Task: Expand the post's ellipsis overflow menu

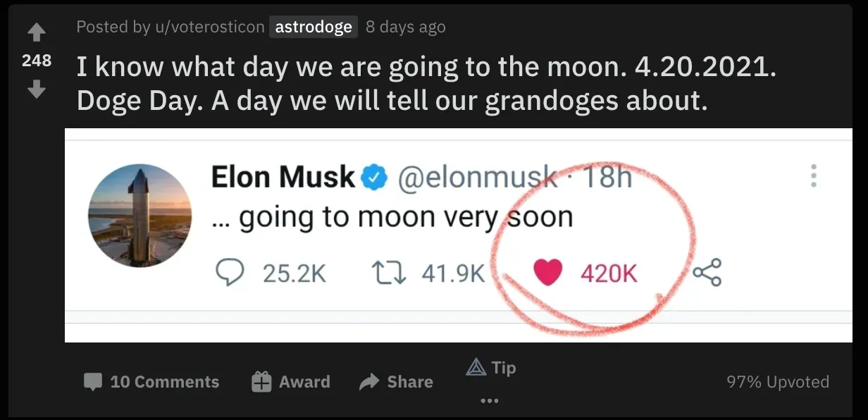Action: tap(489, 400)
